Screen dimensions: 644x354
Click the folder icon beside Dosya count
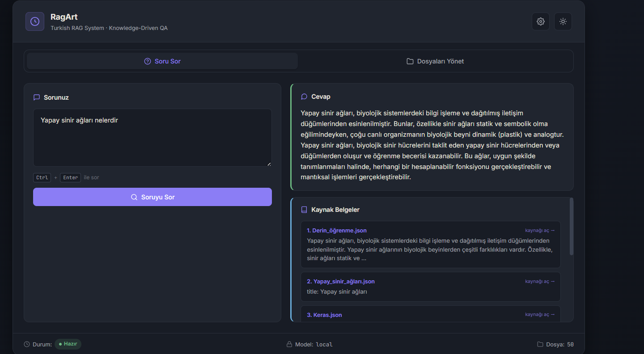540,345
